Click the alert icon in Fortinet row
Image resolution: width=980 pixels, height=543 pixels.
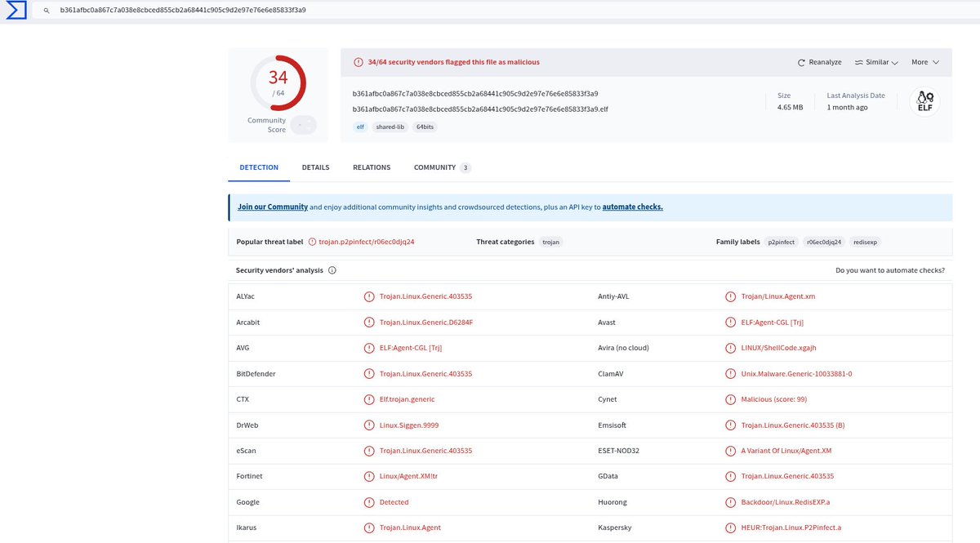point(369,476)
